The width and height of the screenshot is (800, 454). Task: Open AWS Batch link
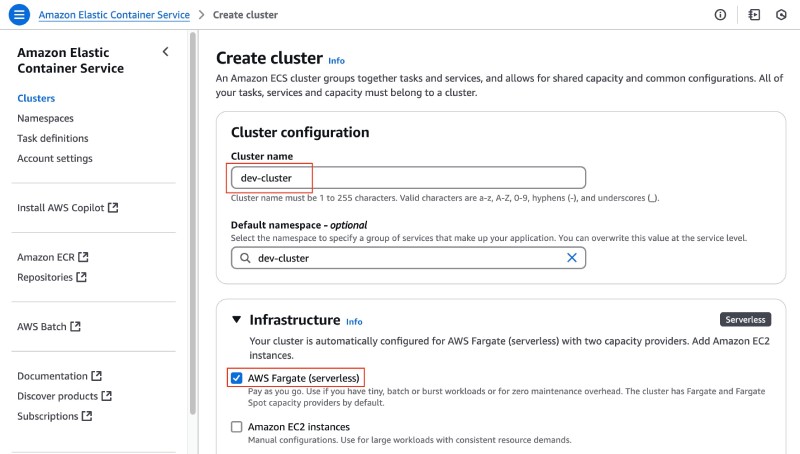tap(48, 326)
